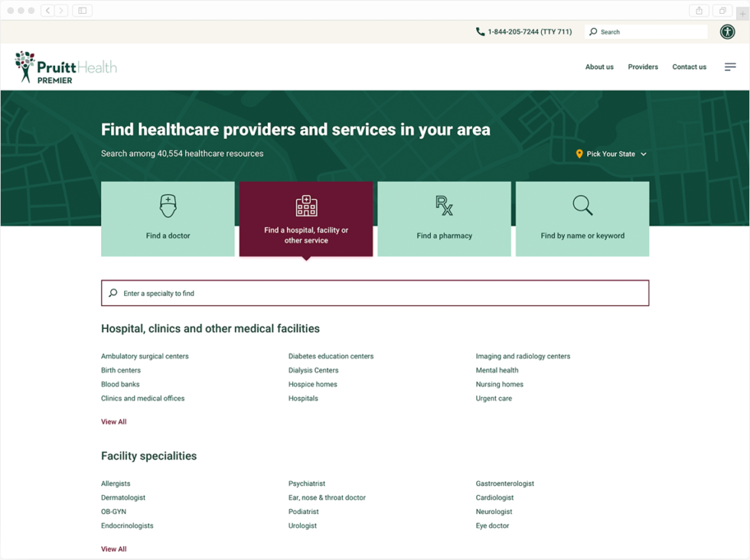
Task: Select the Find a doctor icon
Action: click(x=168, y=205)
